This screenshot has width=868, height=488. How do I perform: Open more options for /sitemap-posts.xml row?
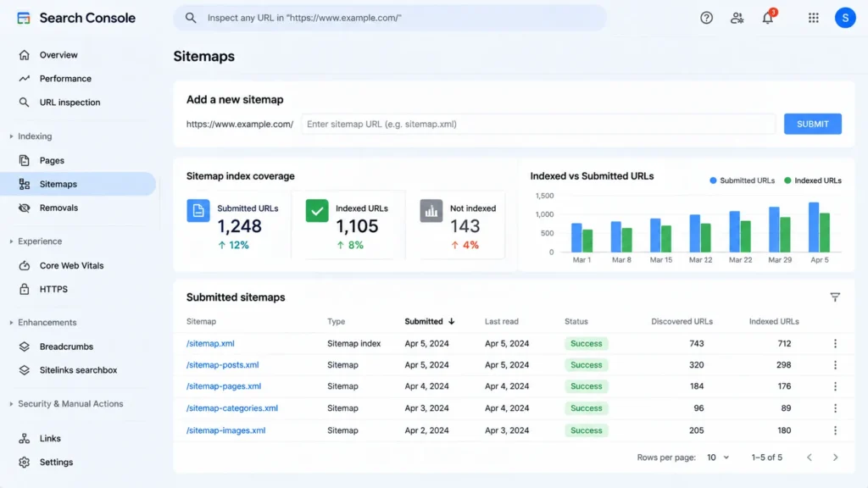[x=835, y=365]
